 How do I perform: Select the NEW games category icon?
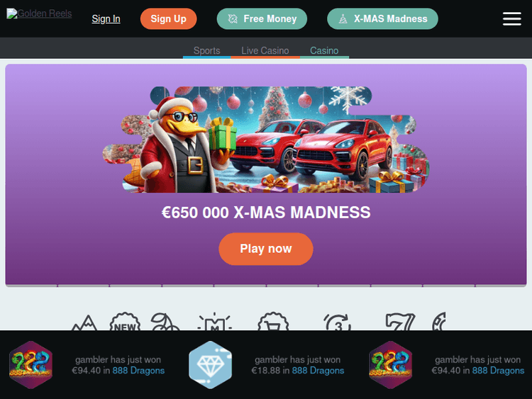coord(125,321)
